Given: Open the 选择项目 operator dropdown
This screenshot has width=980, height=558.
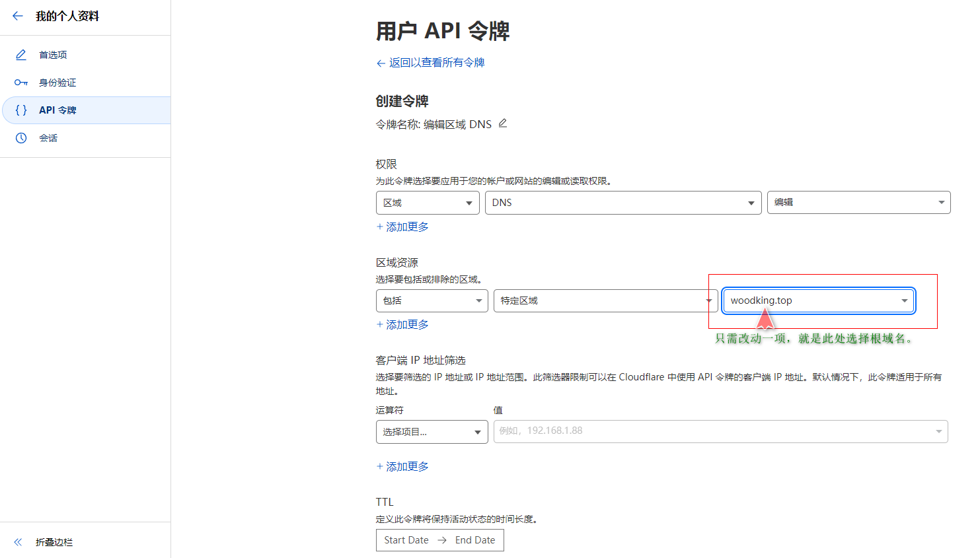Looking at the screenshot, I should [432, 432].
